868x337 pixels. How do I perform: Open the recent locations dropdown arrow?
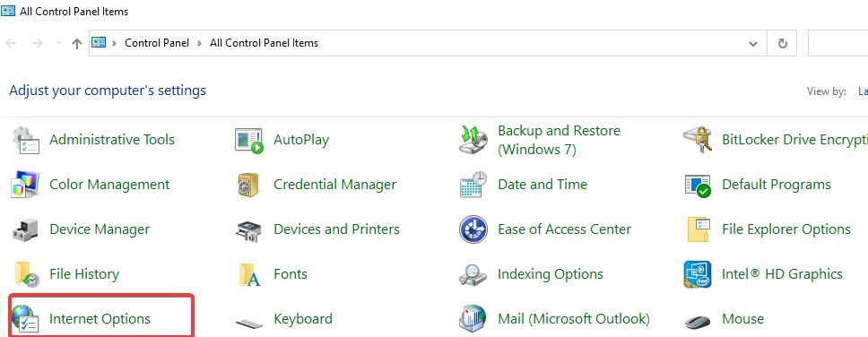tap(58, 43)
